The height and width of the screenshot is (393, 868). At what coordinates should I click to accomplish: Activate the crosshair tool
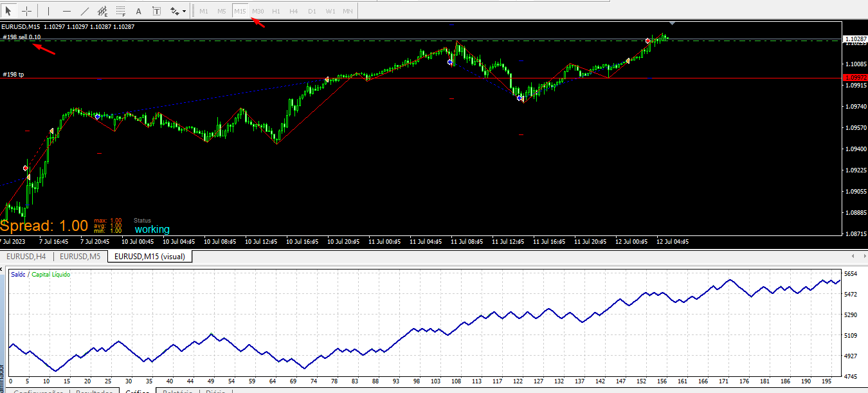[x=27, y=11]
